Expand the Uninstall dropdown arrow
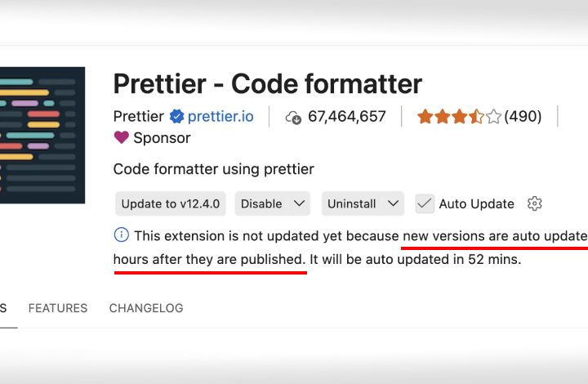Viewport: 588px width, 384px height. (x=393, y=203)
